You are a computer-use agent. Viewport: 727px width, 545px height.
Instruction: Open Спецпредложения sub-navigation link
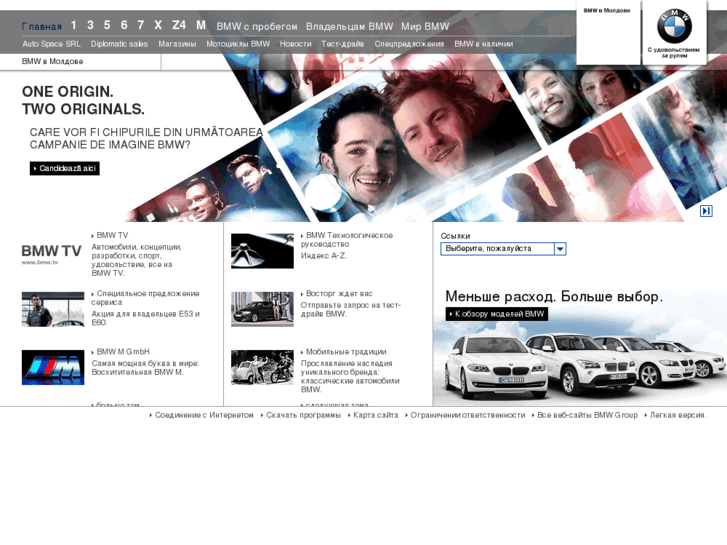pyautogui.click(x=409, y=44)
